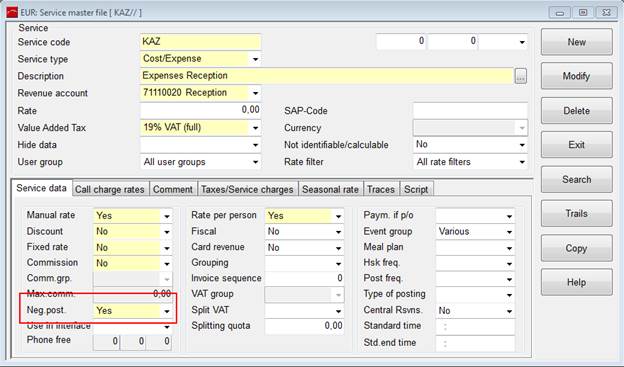Click the New button
This screenshot has width=624, height=367.
point(576,42)
